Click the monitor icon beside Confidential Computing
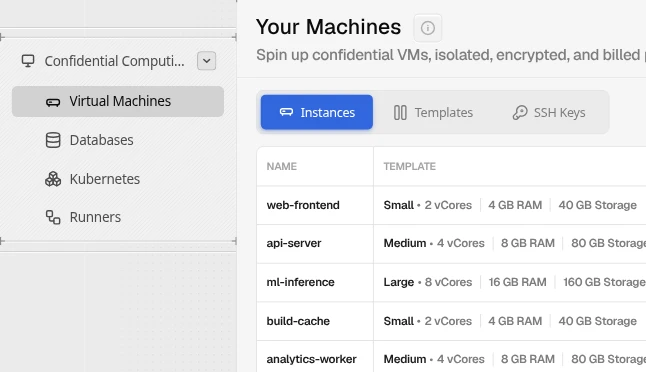The image size is (646, 372). tap(28, 61)
